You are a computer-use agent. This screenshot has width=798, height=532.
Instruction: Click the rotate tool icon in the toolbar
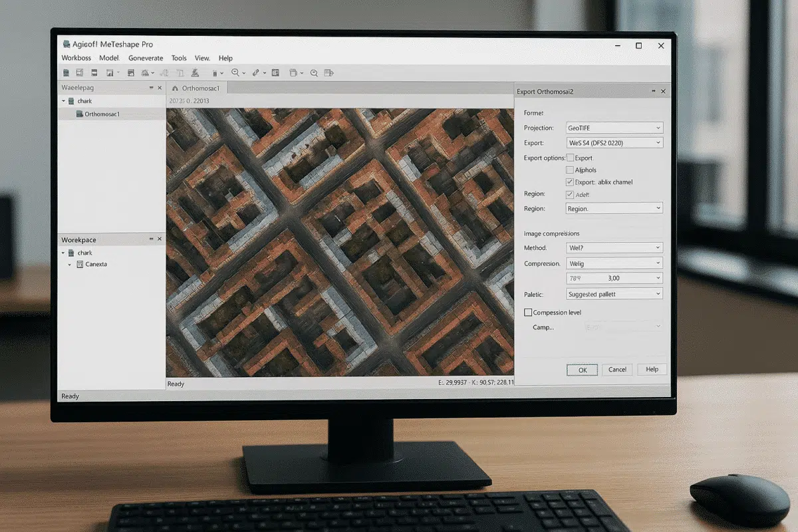tap(164, 72)
